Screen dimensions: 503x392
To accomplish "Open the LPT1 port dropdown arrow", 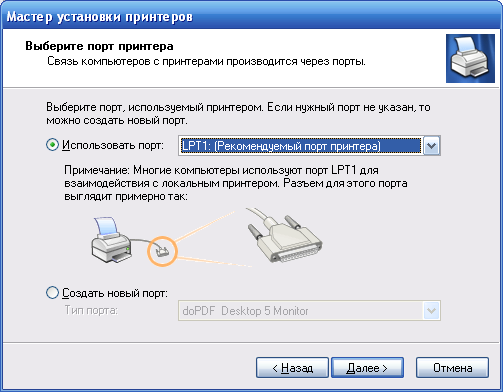I will (431, 146).
